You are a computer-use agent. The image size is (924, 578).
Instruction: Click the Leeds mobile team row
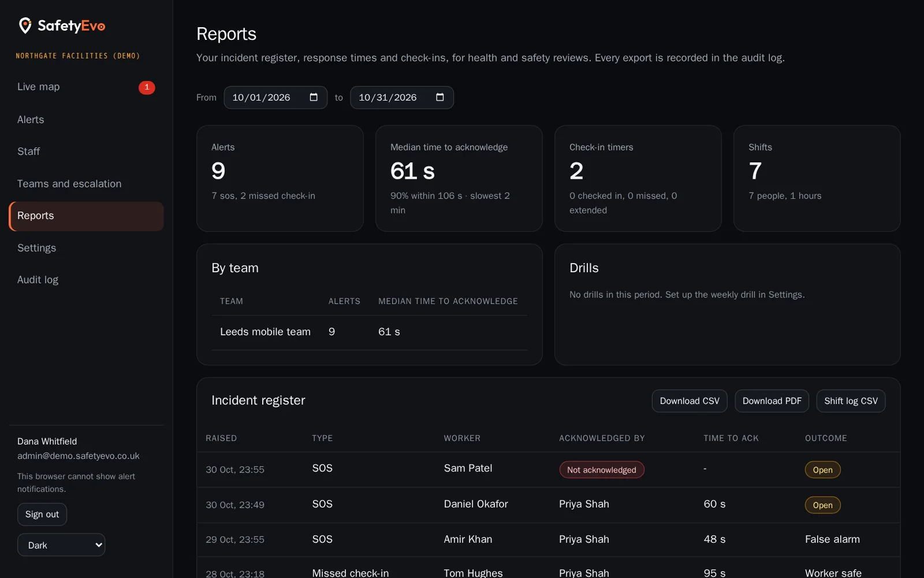click(x=370, y=332)
